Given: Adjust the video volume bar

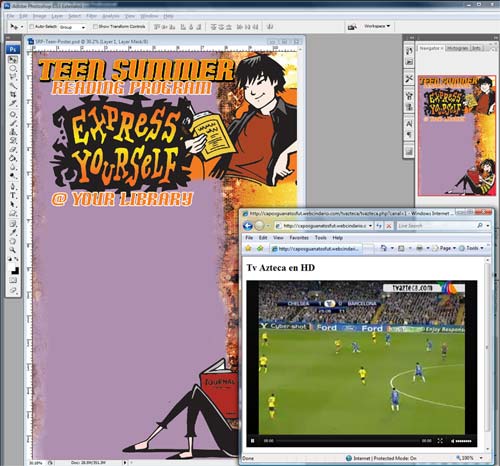Looking at the screenshot, I should pyautogui.click(x=464, y=441).
